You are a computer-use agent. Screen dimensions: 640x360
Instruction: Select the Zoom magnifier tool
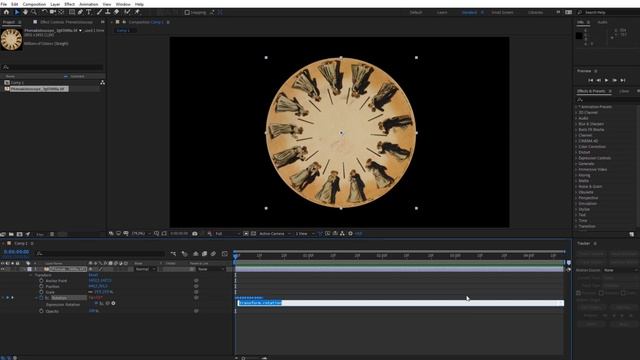pos(34,12)
